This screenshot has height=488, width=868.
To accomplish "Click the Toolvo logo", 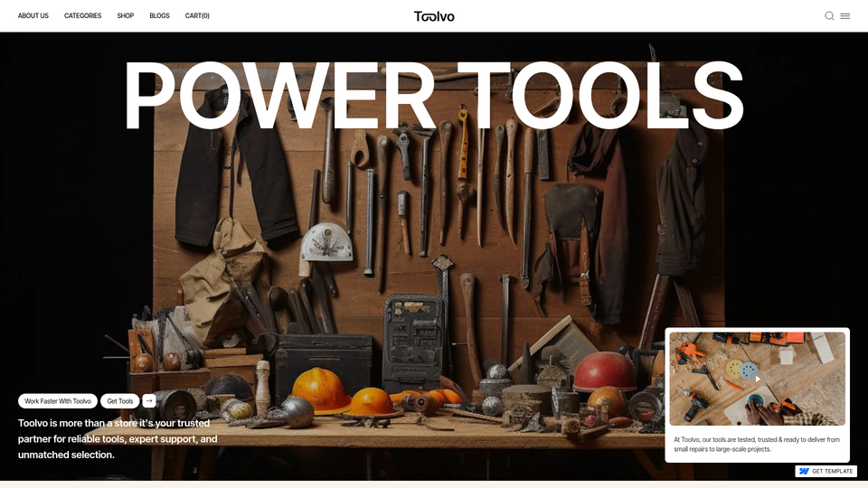I will tap(434, 16).
